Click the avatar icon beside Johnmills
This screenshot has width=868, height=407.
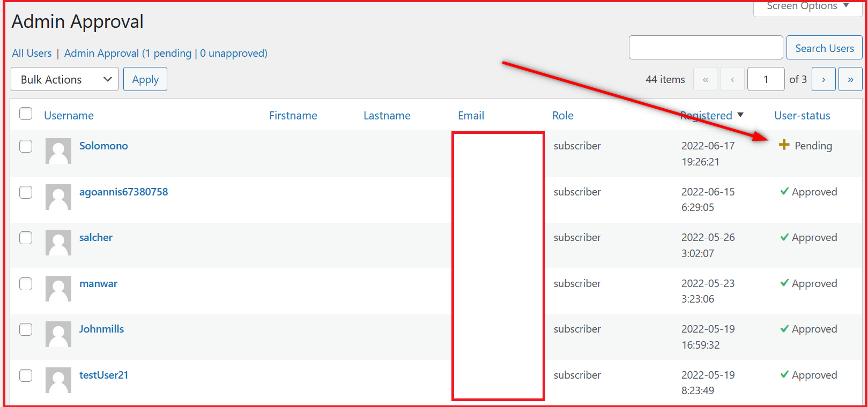(58, 334)
